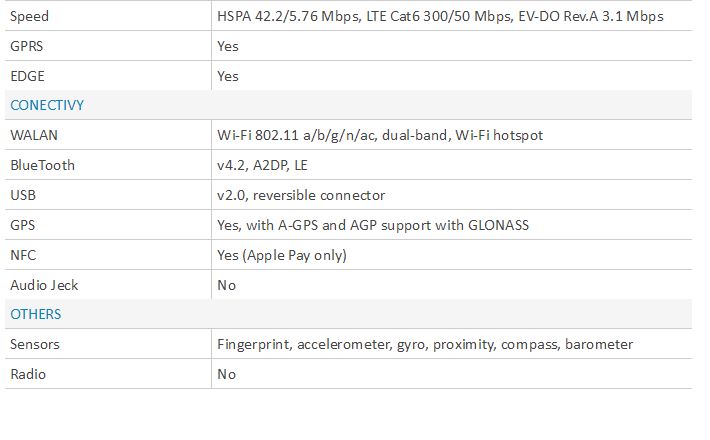The width and height of the screenshot is (710, 440).
Task: Select the Wi-Fi 802.11 dual-band value text
Action: click(380, 135)
